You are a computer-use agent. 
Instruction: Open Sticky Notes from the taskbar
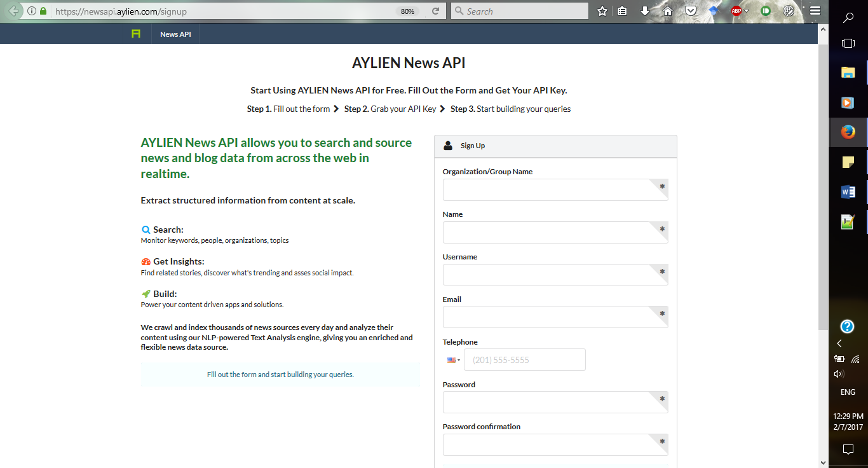point(848,162)
